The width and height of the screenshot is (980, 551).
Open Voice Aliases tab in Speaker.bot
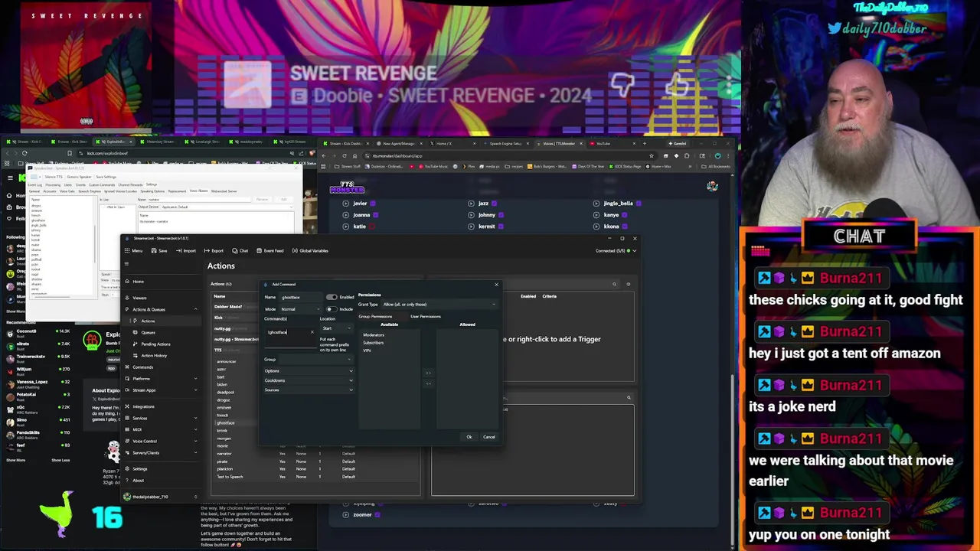tap(198, 191)
